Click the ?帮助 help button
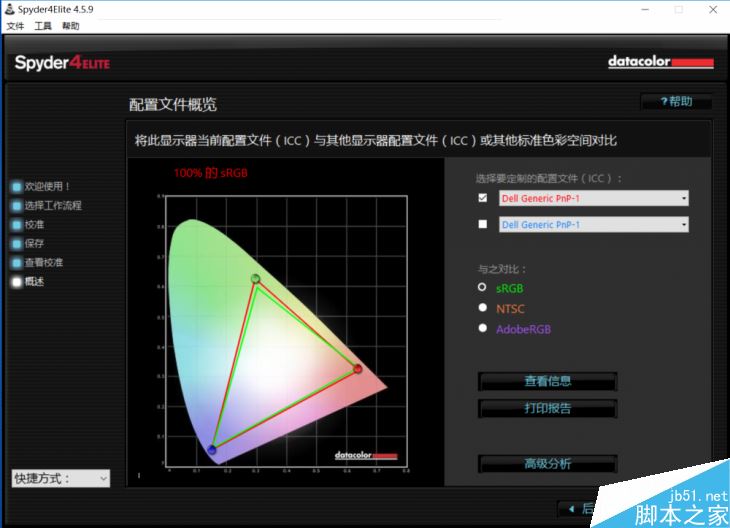This screenshot has height=528, width=730. pos(676,102)
